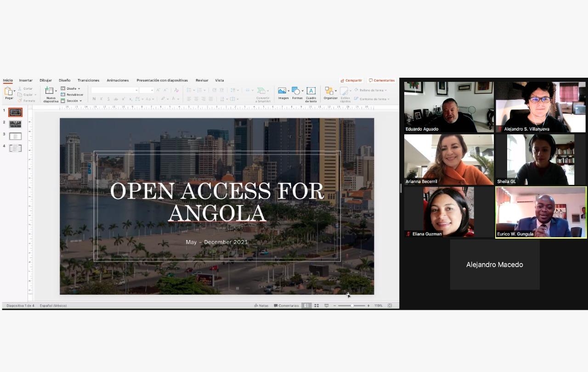Select slide 2 thumbnail
This screenshot has width=588, height=372.
(x=15, y=124)
